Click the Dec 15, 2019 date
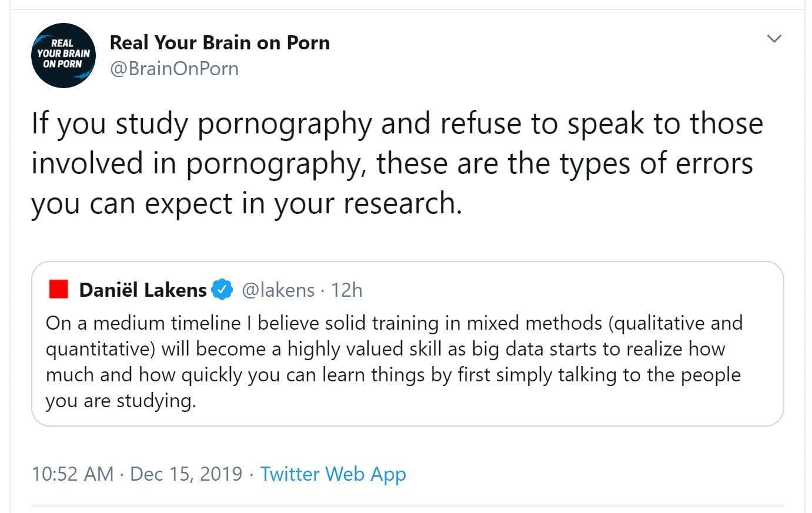The image size is (812, 513). 186,474
